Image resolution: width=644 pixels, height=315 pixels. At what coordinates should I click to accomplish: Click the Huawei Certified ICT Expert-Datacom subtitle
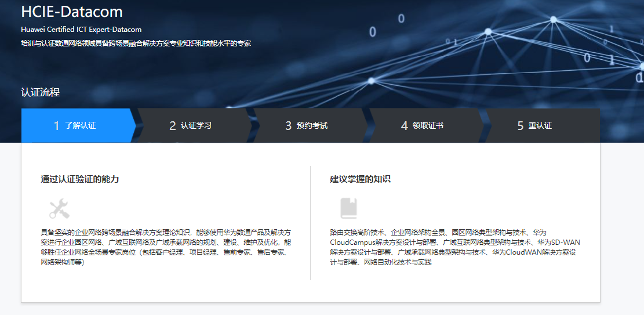tap(81, 30)
